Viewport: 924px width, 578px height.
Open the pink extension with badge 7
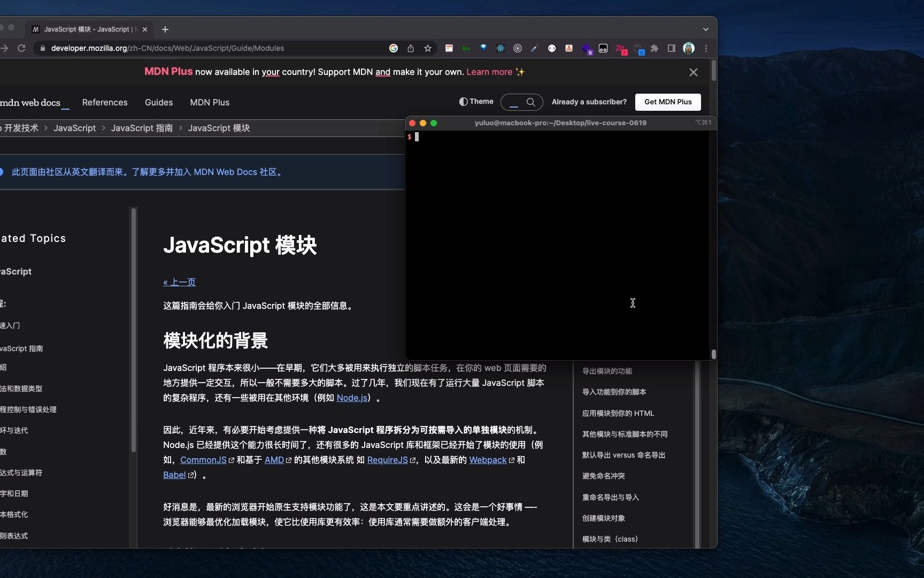(621, 49)
